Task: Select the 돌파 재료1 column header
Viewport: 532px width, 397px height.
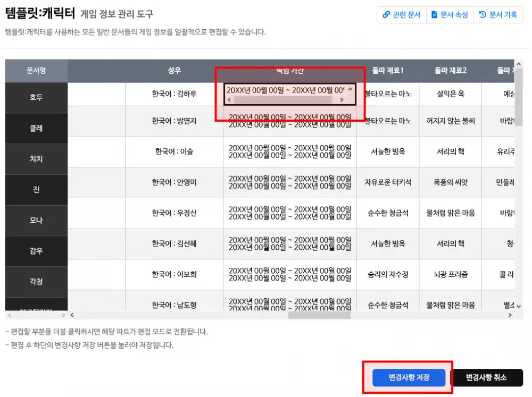Action: 388,71
